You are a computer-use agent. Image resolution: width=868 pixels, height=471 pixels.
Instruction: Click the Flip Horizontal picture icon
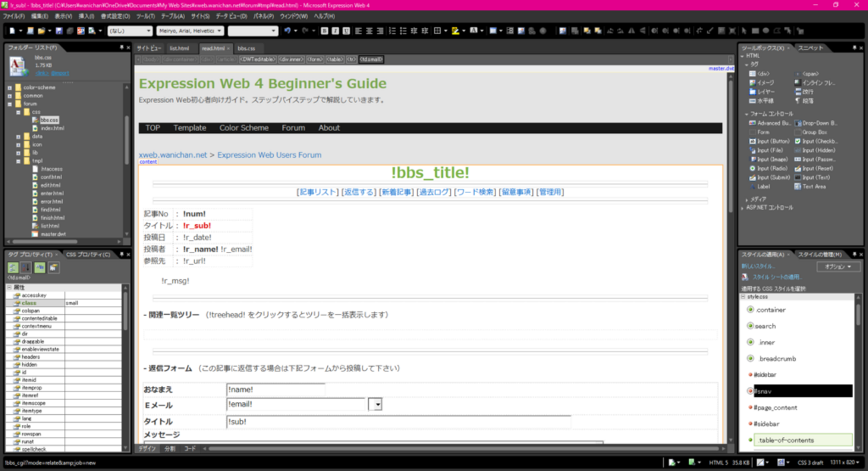632,31
